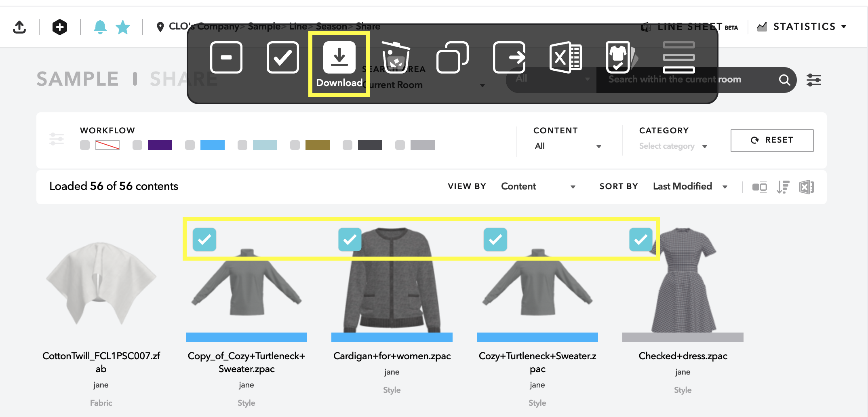Click the workflow filter sliders icon
This screenshot has width=868, height=417.
tap(57, 139)
